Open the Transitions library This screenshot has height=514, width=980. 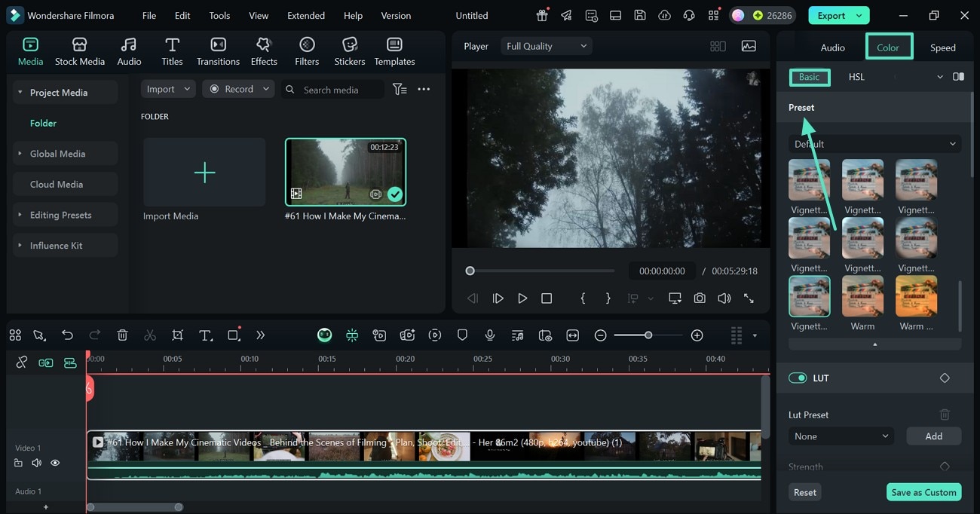click(218, 50)
